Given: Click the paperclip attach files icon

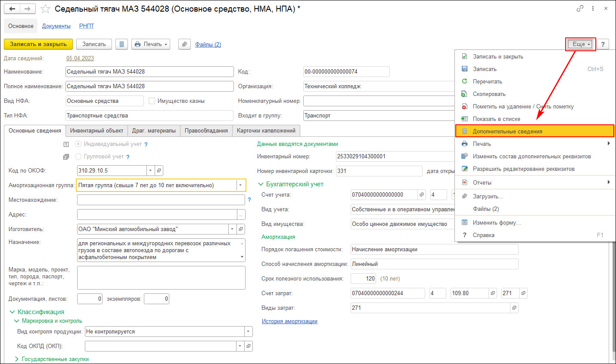Looking at the screenshot, I should (184, 44).
